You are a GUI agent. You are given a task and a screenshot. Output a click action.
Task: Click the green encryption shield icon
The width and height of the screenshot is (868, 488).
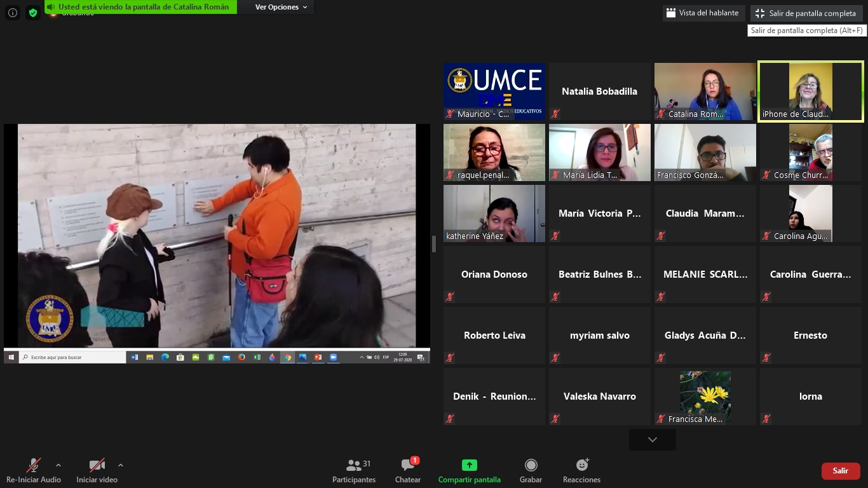(x=33, y=13)
